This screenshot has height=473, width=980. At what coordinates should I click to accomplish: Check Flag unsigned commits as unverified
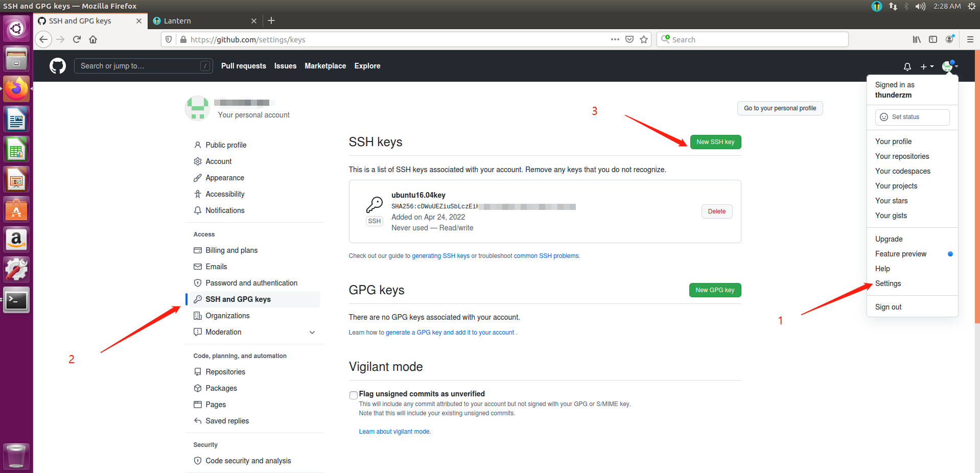click(x=353, y=395)
